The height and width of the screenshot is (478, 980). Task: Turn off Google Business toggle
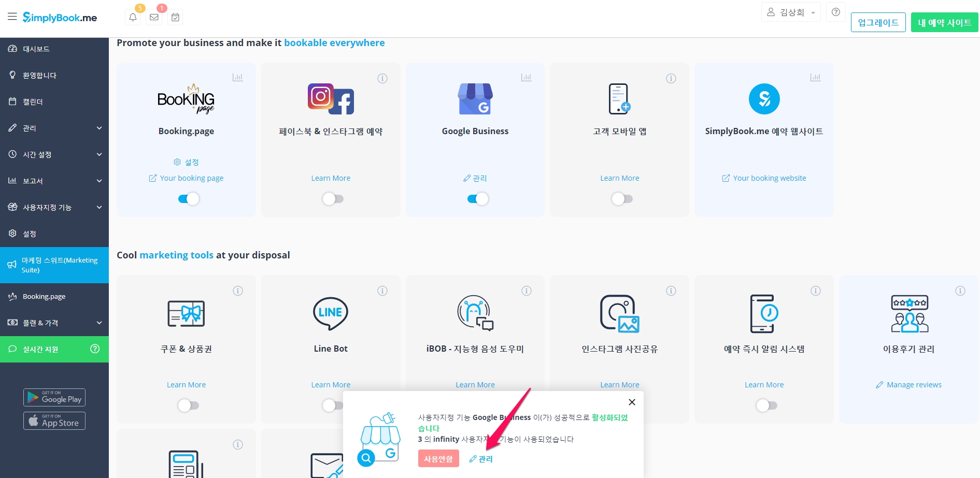pyautogui.click(x=478, y=199)
